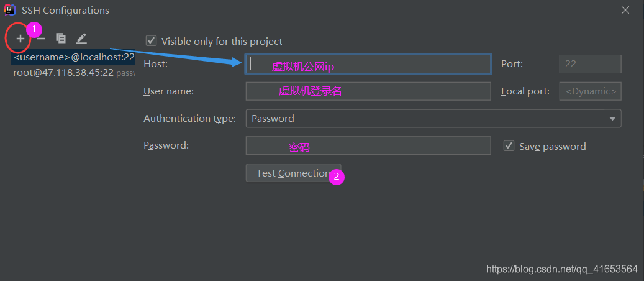Open the blog.csdn.net watermark link
644x281 pixels.
pyautogui.click(x=562, y=269)
